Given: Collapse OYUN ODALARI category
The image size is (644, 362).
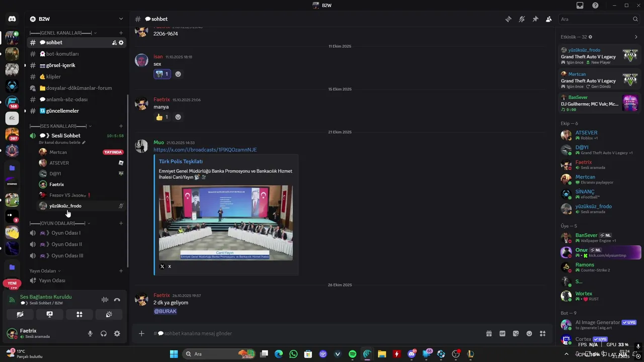Looking at the screenshot, I should pos(60,223).
